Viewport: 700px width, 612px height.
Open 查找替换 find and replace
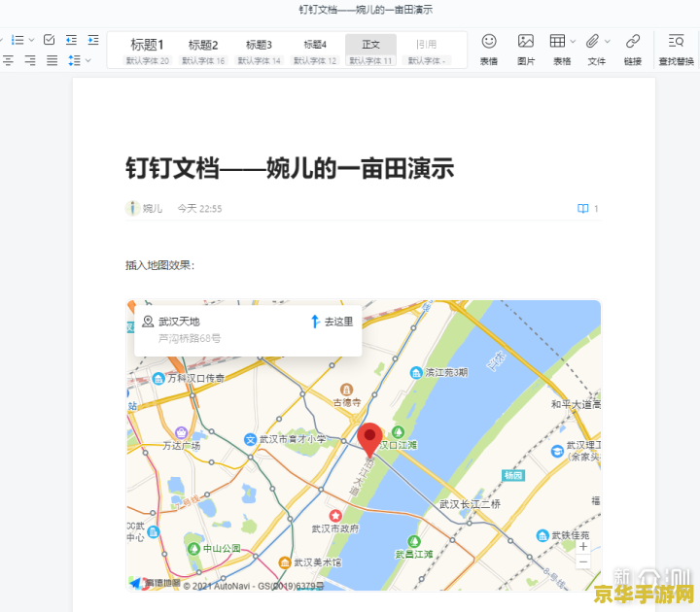tap(676, 50)
